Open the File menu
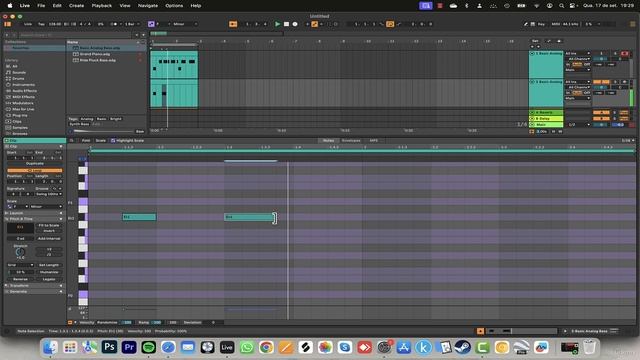The image size is (640, 360). point(41,6)
